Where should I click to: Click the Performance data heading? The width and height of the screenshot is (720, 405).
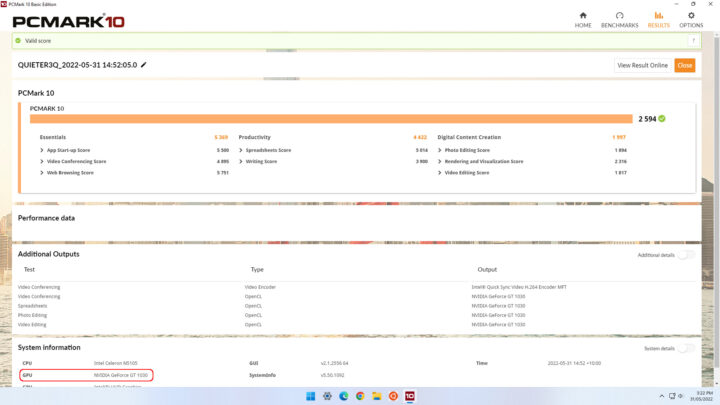pos(46,218)
